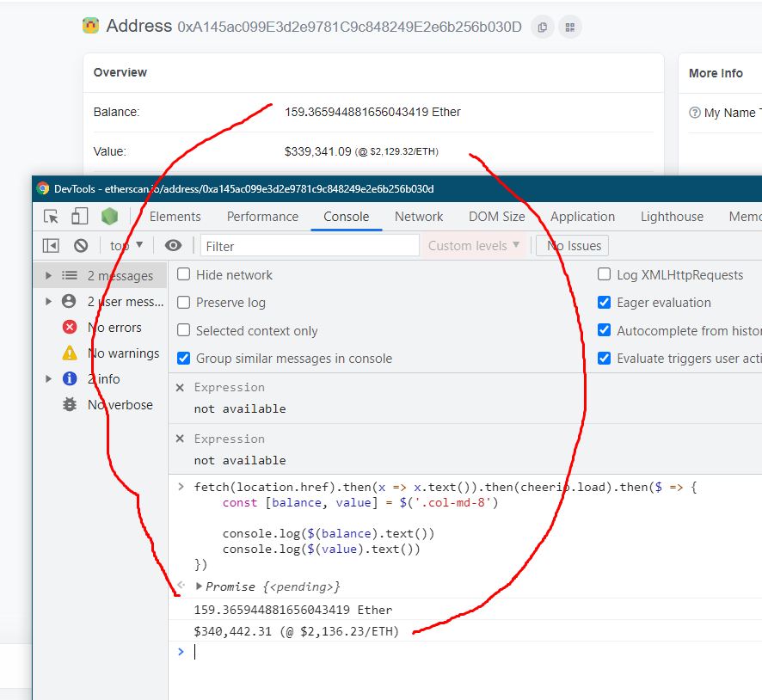Click the $340,442.31 console output line

coord(297,631)
